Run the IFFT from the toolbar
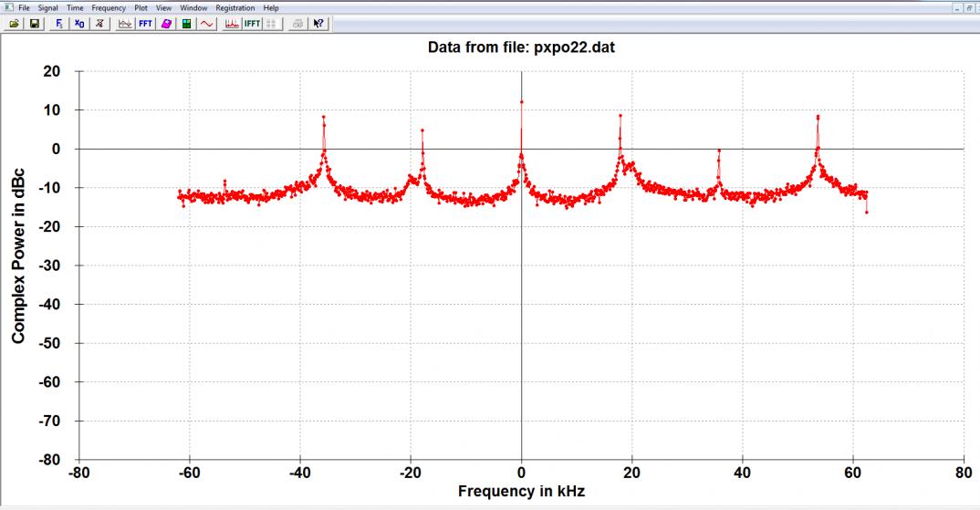 pos(253,24)
